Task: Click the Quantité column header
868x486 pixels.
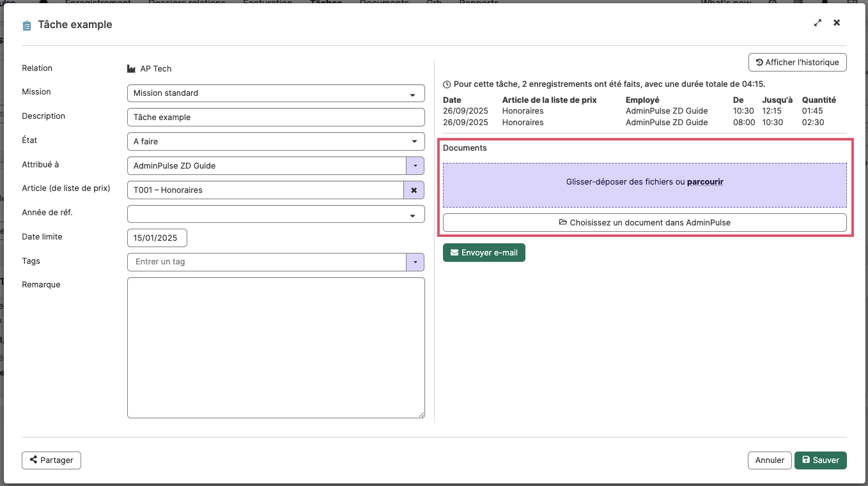Action: click(819, 100)
